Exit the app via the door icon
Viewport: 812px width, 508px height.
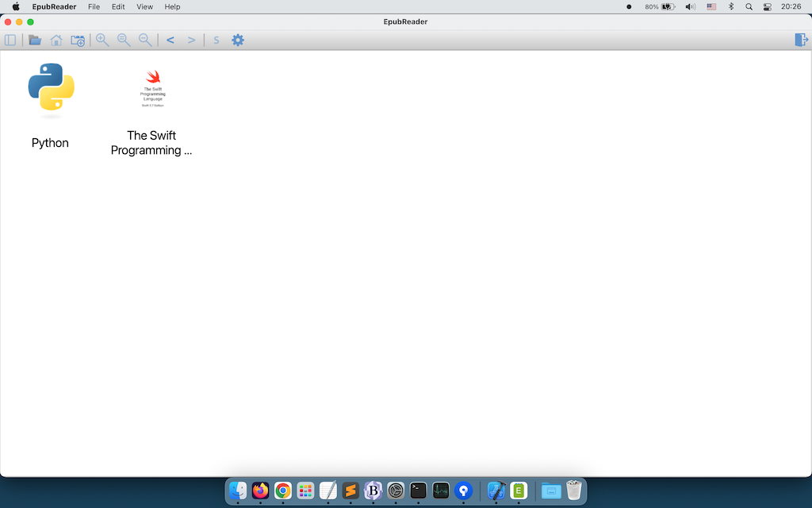coord(801,39)
